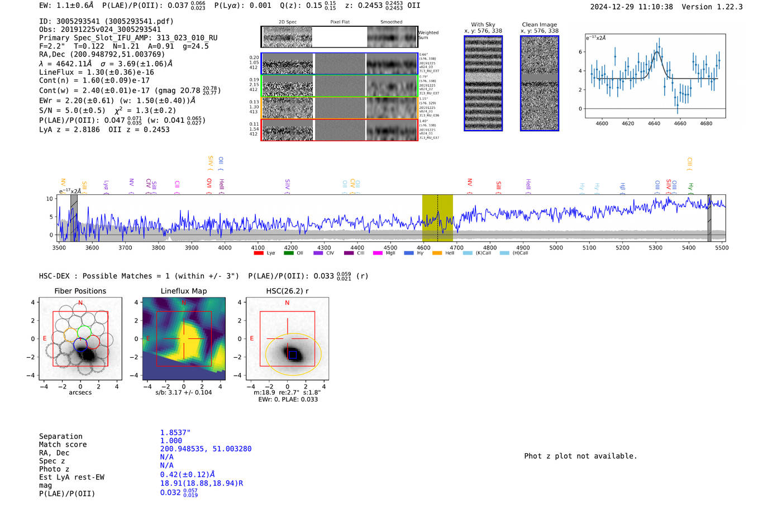Click the Fiber Positions plot
Viewport: 782px width, 532px height.
point(80,339)
